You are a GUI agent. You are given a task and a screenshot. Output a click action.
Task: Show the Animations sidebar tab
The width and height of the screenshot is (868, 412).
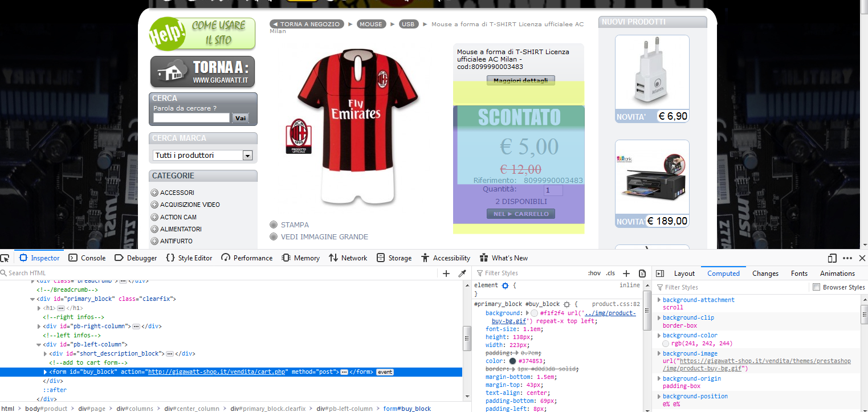click(837, 274)
